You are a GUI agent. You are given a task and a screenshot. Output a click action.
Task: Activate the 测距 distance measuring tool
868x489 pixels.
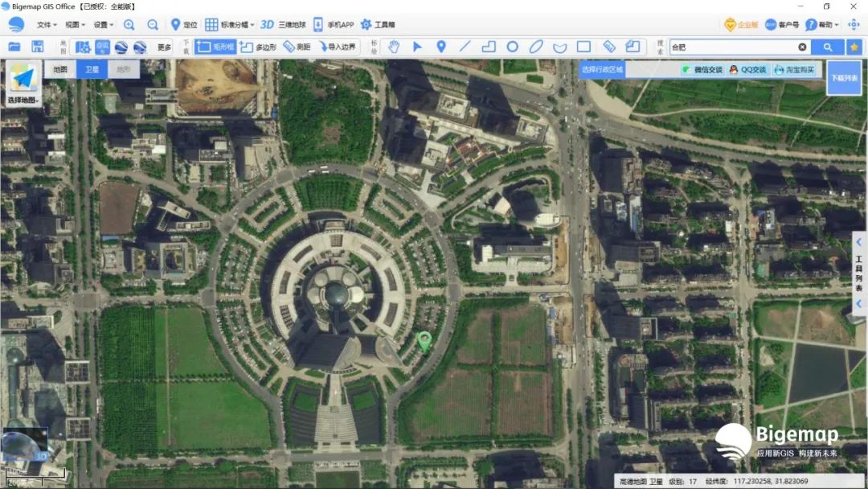tap(297, 47)
